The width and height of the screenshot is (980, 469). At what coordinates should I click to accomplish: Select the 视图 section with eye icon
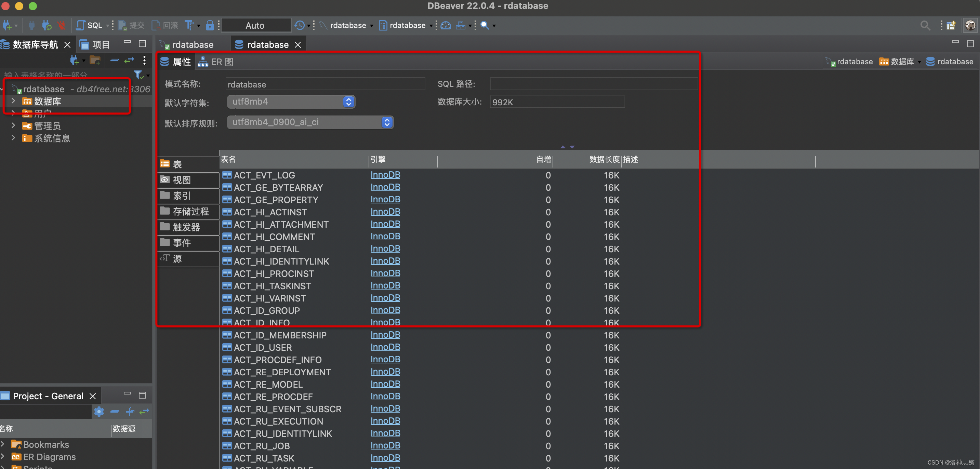pos(189,180)
